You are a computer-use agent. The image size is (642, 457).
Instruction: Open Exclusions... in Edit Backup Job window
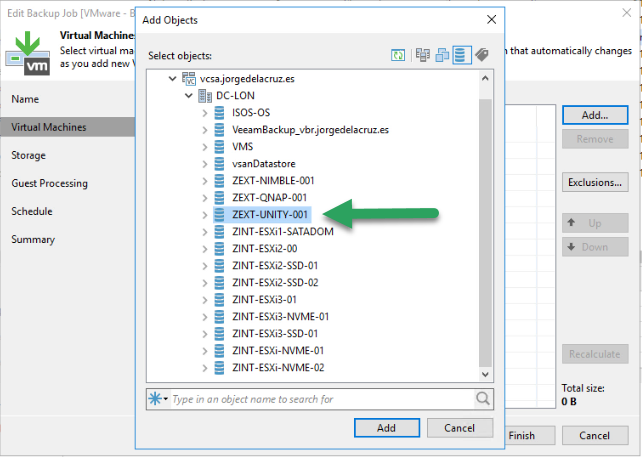(x=595, y=182)
